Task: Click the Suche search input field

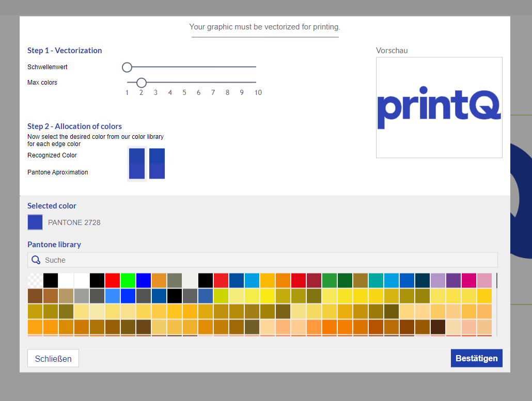Action: (262, 260)
